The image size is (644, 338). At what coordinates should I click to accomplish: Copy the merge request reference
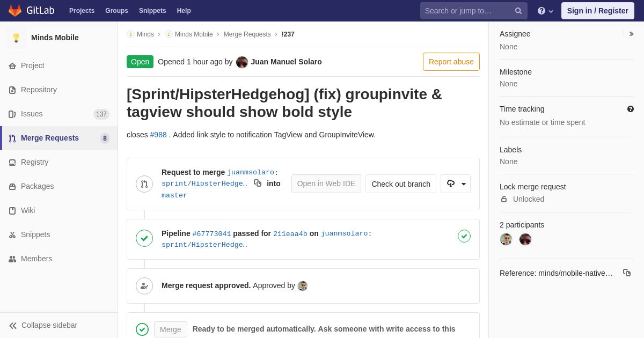coord(627,273)
